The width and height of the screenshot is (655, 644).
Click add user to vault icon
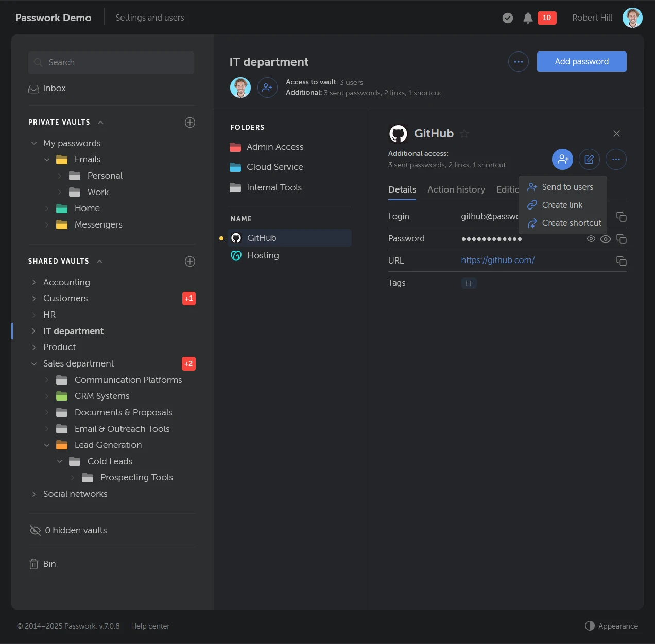(x=267, y=88)
